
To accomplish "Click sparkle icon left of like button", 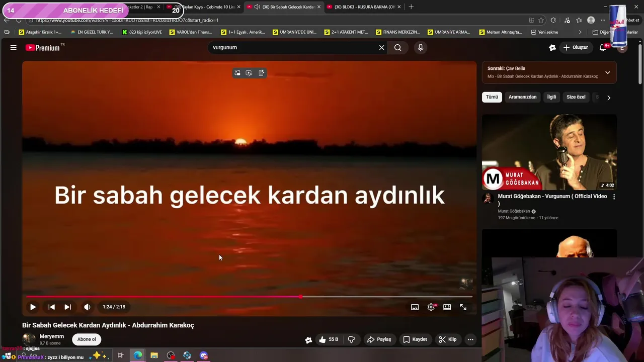I will point(308,340).
